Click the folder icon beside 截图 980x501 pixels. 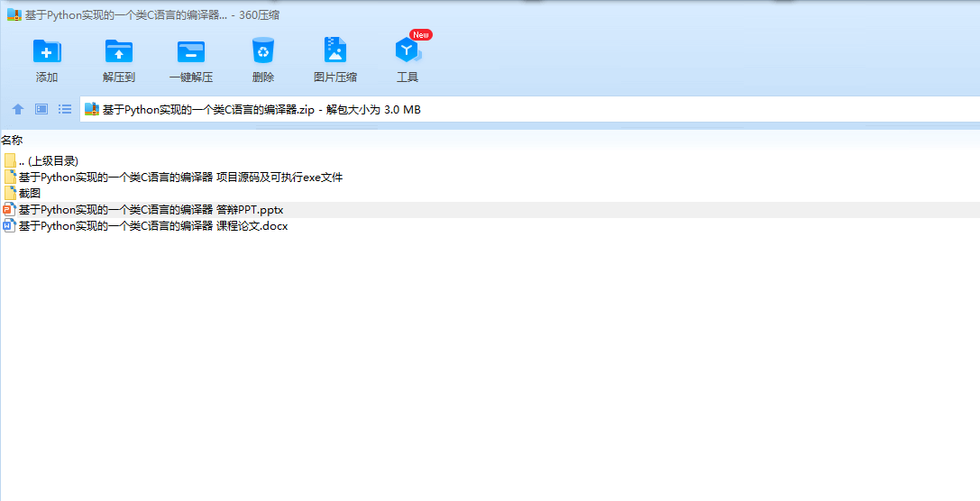[x=10, y=193]
